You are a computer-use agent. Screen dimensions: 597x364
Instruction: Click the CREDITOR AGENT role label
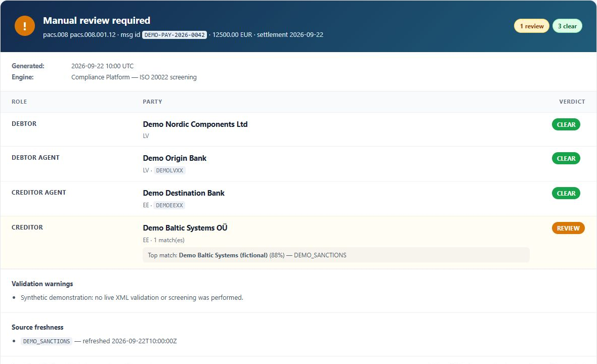point(39,193)
